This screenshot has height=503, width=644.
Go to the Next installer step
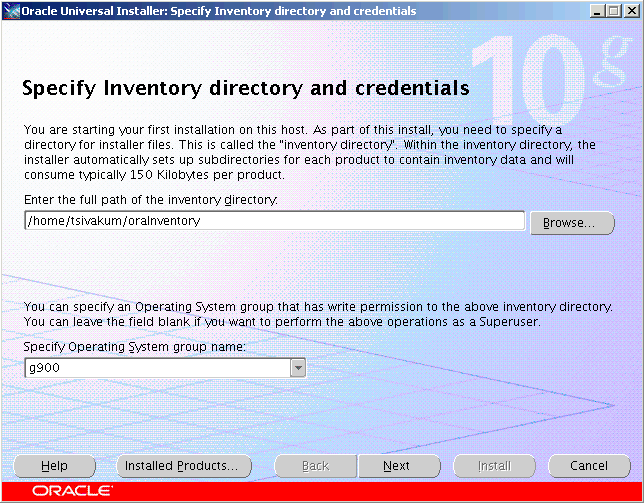coord(399,466)
